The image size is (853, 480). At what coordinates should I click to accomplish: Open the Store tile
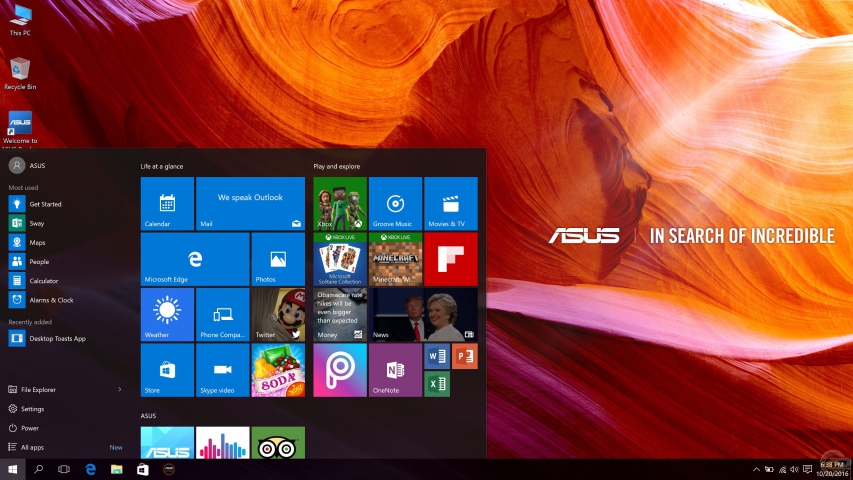(167, 370)
